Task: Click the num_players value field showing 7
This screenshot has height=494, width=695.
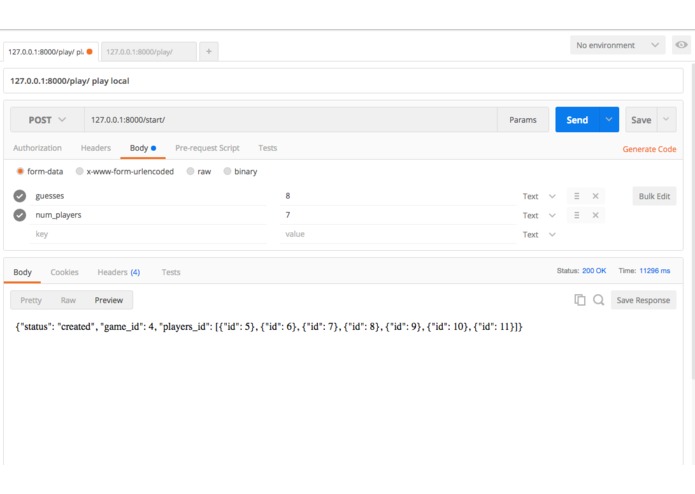Action: 399,215
